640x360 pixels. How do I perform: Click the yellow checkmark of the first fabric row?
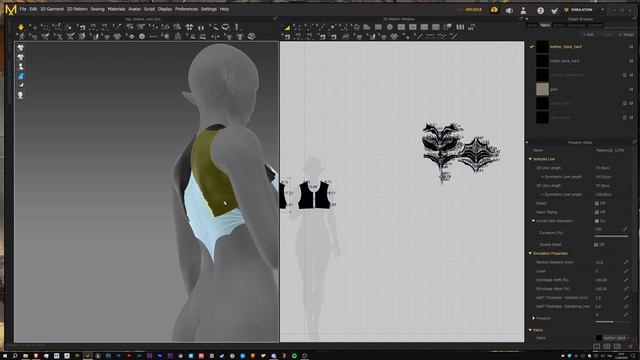point(531,47)
